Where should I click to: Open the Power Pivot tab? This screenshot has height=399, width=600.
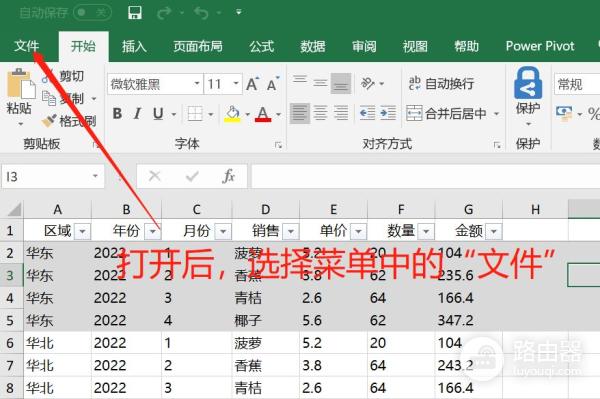(540, 46)
